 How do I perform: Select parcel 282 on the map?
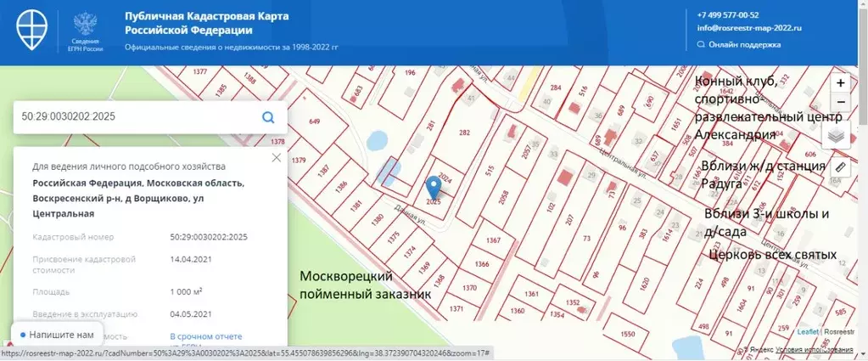(464, 133)
